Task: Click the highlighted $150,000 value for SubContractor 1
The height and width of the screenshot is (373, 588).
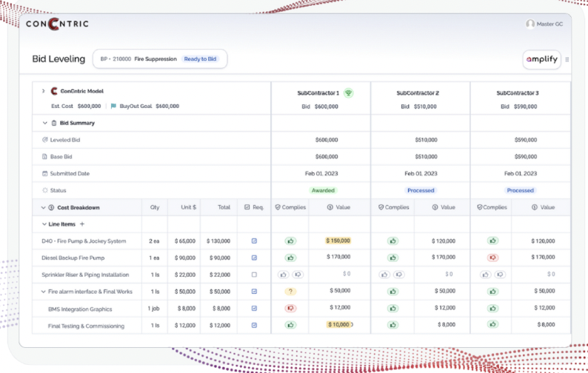Action: pyautogui.click(x=338, y=241)
